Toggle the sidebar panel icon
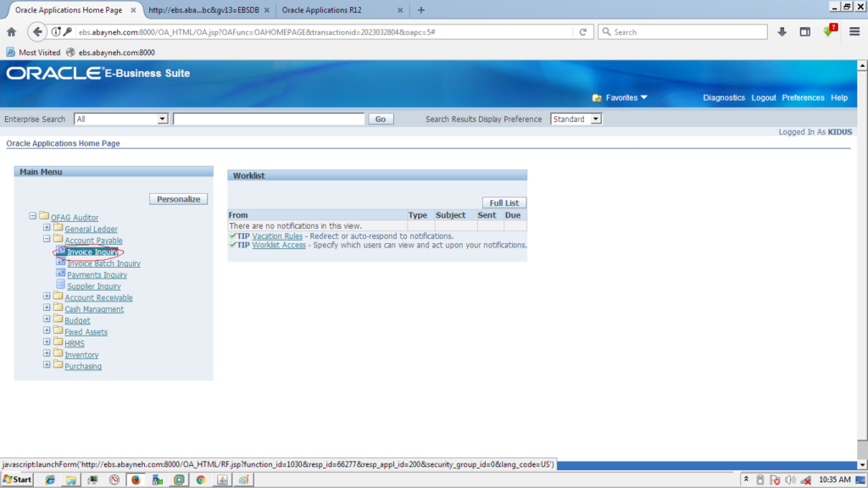Viewport: 868px width, 488px height. pyautogui.click(x=805, y=32)
